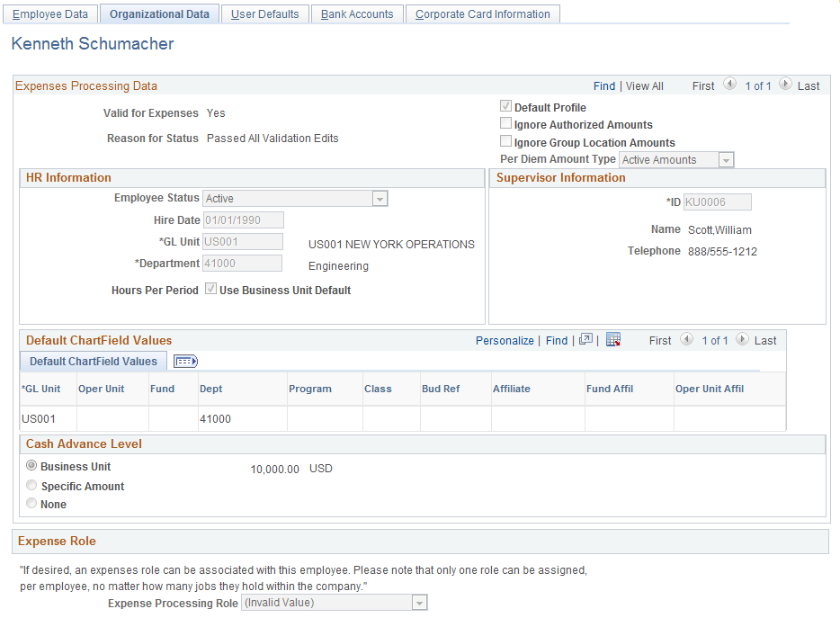Image resolution: width=840 pixels, height=618 pixels.
Task: Click the Department input field
Action: [242, 262]
